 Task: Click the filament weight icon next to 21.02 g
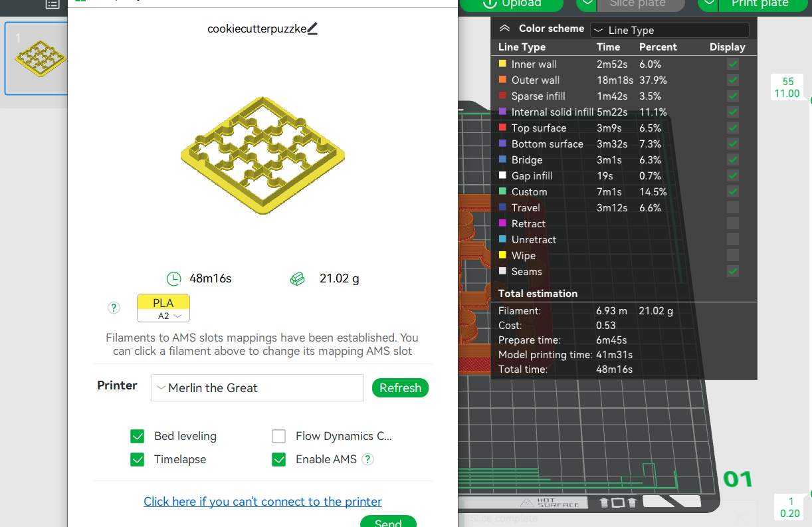[298, 278]
